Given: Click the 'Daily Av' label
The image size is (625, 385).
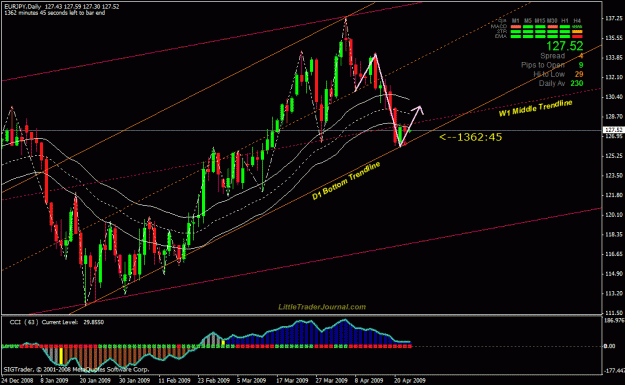Looking at the screenshot, I should (552, 83).
